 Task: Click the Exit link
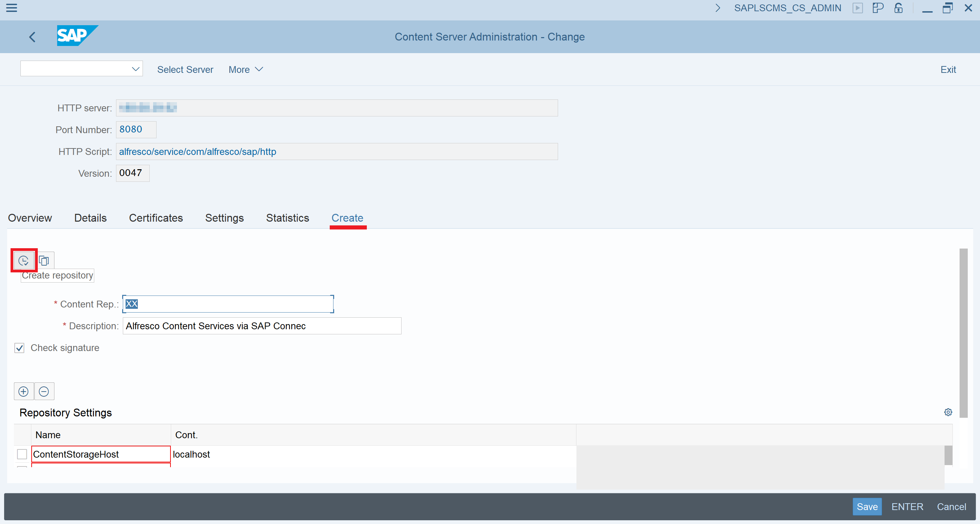click(x=948, y=69)
